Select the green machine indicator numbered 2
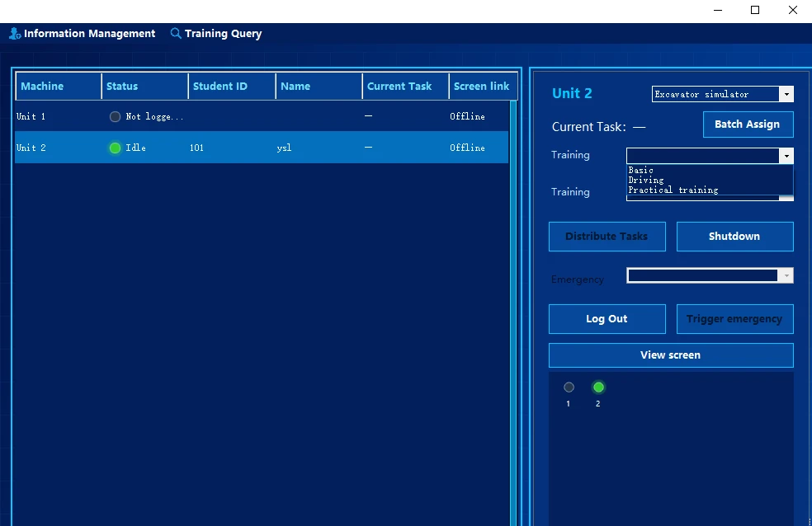Screen dimensions: 812x526 tap(598, 387)
